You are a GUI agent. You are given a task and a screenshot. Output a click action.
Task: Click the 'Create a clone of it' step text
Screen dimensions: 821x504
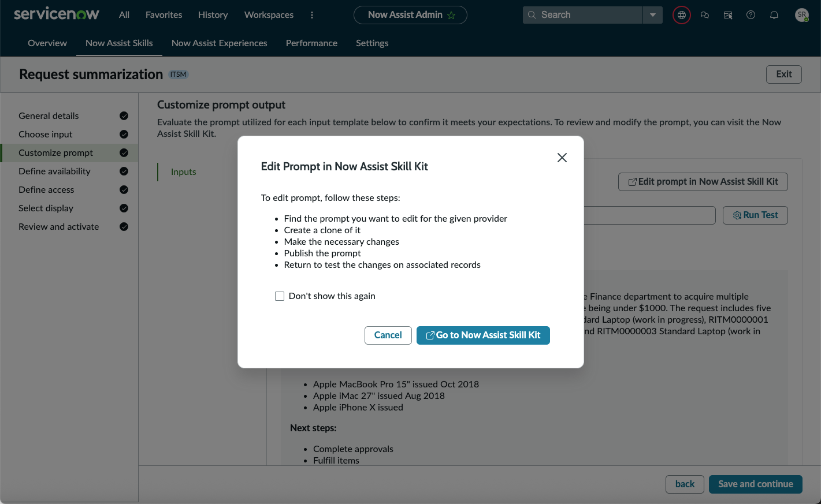point(322,230)
